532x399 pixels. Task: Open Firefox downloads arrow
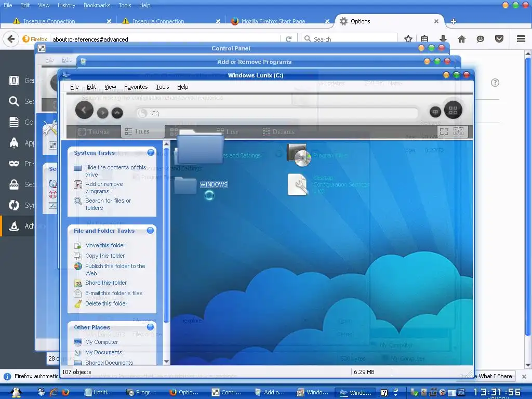point(443,39)
